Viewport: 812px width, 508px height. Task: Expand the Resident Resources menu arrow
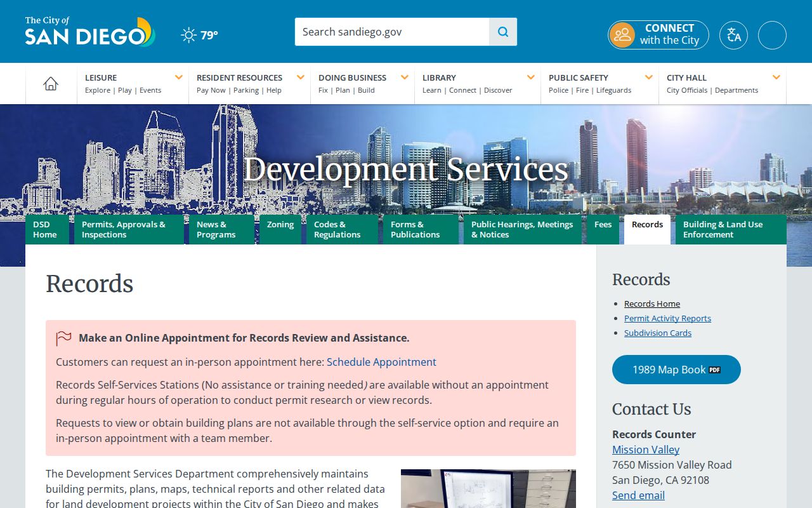coord(301,77)
